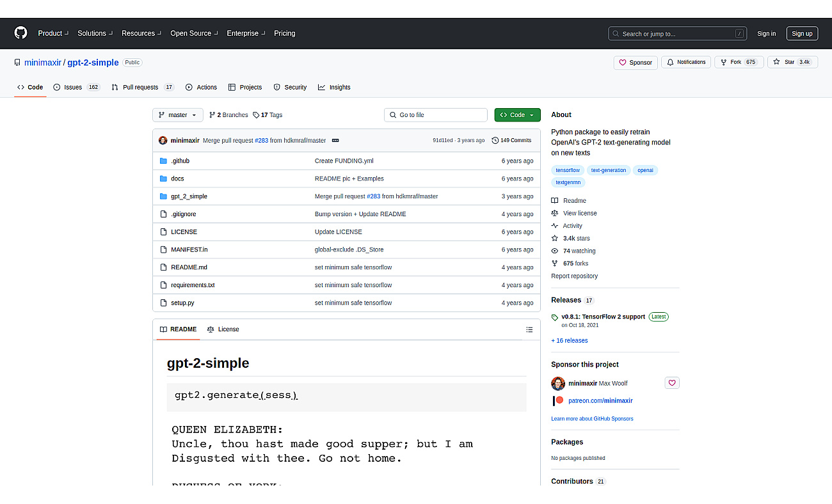Select the README.md file icon
832x504 pixels.
[163, 267]
